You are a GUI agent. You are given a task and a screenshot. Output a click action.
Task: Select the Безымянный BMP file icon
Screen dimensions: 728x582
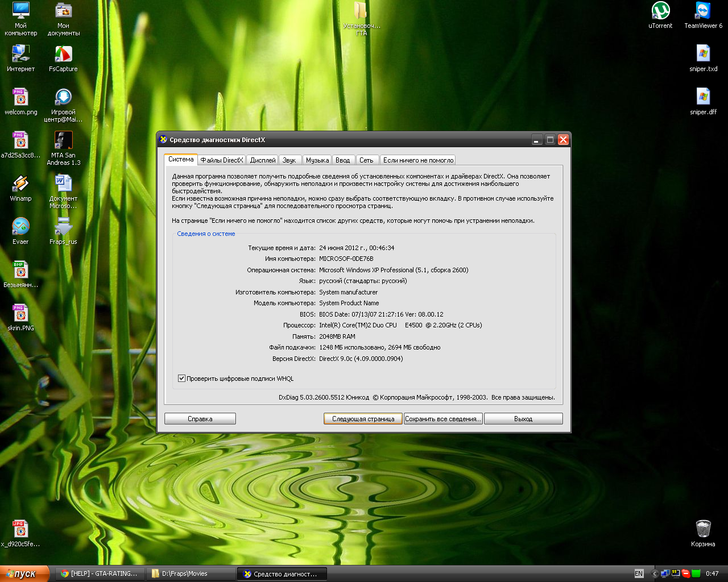[20, 275]
